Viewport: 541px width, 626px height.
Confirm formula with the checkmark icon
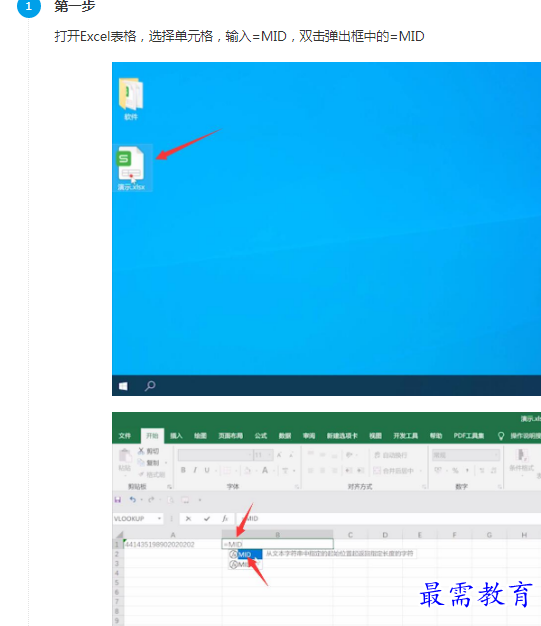[207, 518]
